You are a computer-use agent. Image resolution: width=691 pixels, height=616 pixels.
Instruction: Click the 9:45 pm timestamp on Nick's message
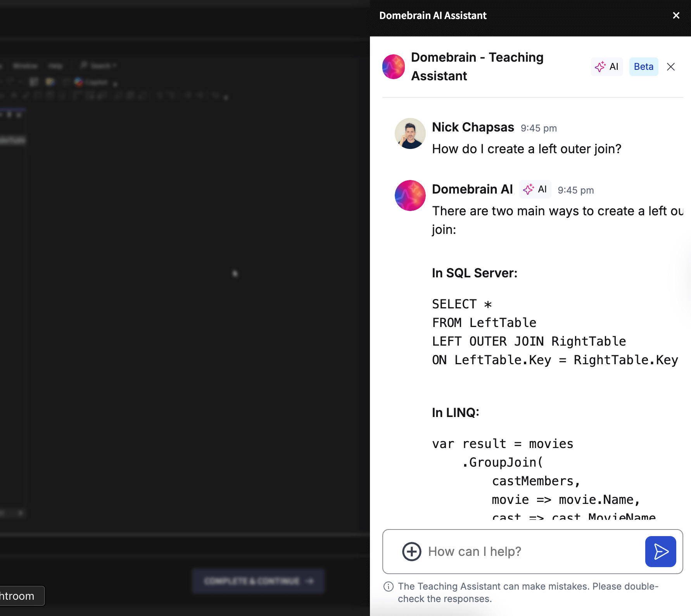539,128
